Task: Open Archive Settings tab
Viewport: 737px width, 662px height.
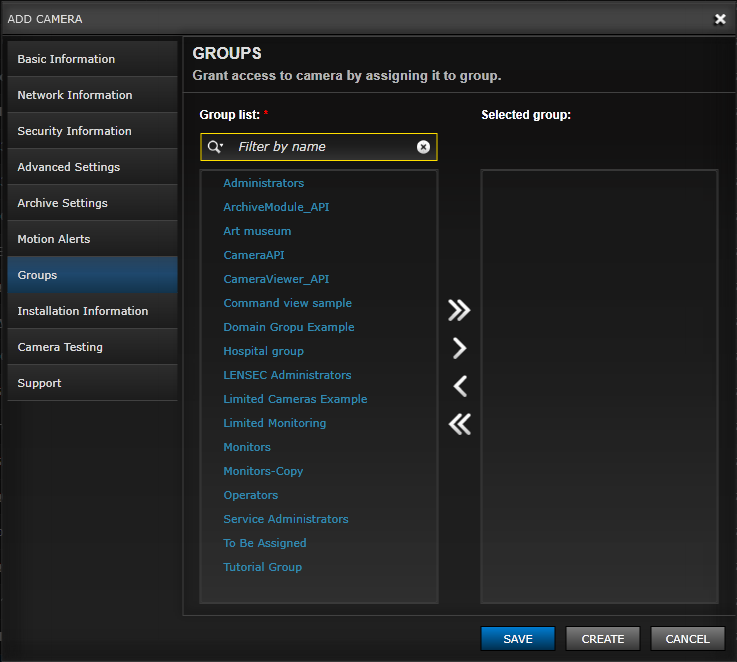Action: (x=93, y=203)
